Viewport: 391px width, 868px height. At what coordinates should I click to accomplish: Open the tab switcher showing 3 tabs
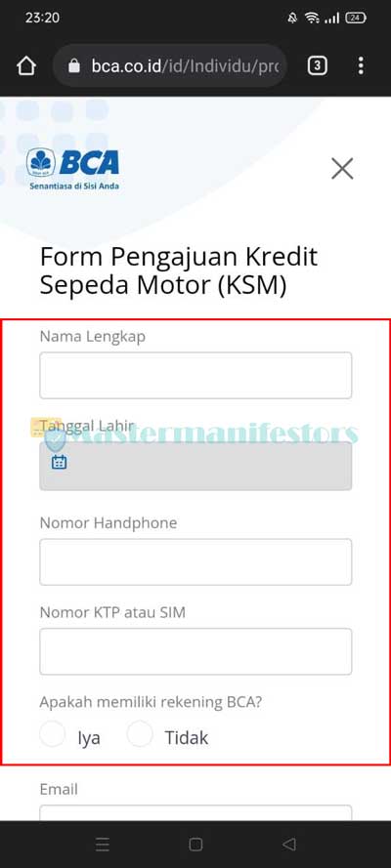[317, 66]
